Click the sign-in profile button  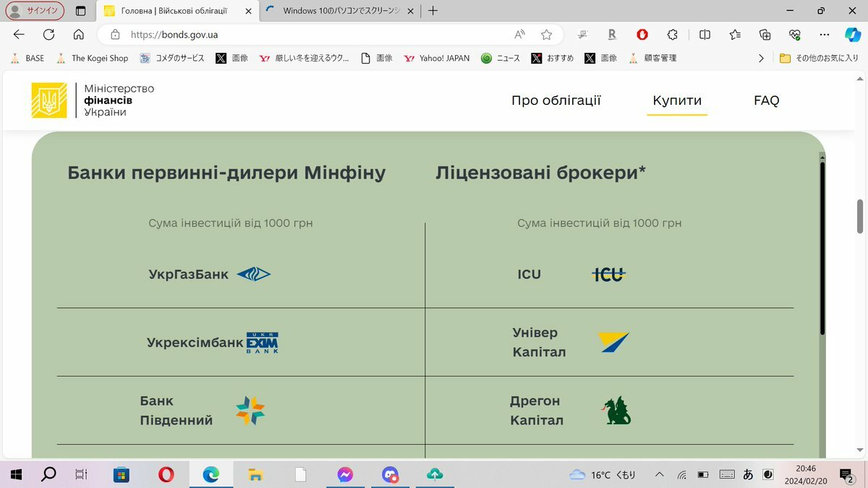coord(35,11)
